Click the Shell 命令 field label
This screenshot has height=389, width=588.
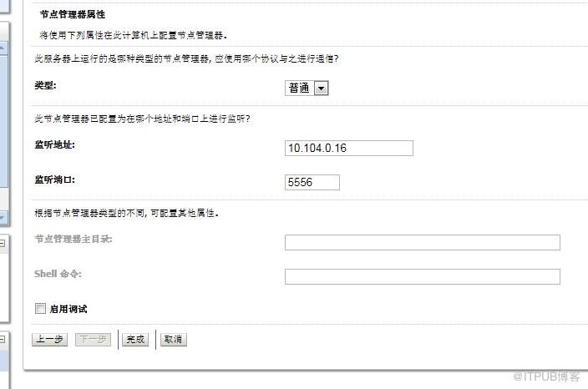pyautogui.click(x=58, y=273)
